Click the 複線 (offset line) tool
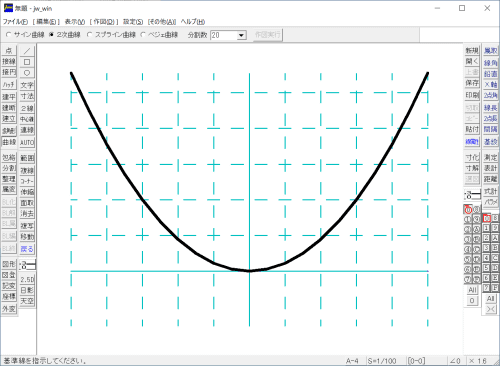This screenshot has width=500, height=366. 27,171
